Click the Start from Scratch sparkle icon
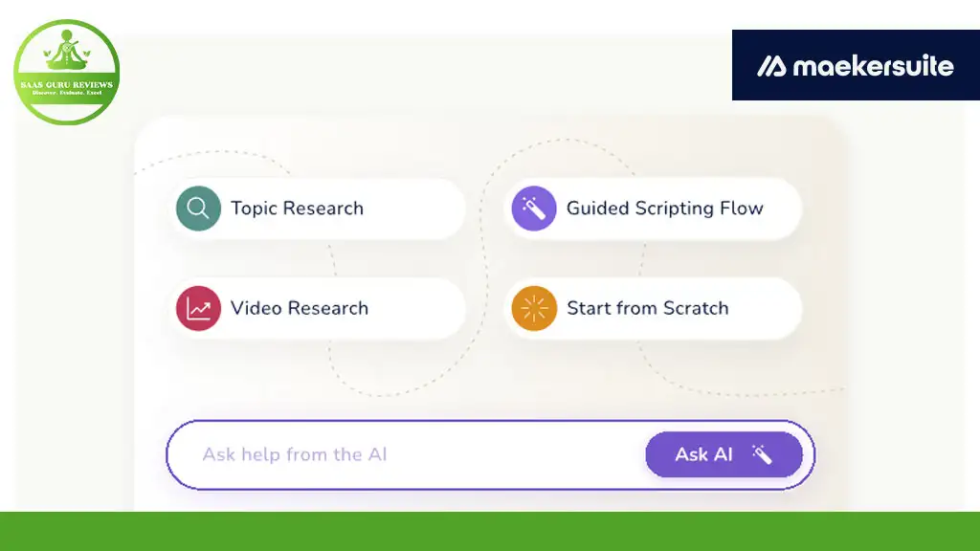This screenshot has height=551, width=980. pyautogui.click(x=534, y=308)
